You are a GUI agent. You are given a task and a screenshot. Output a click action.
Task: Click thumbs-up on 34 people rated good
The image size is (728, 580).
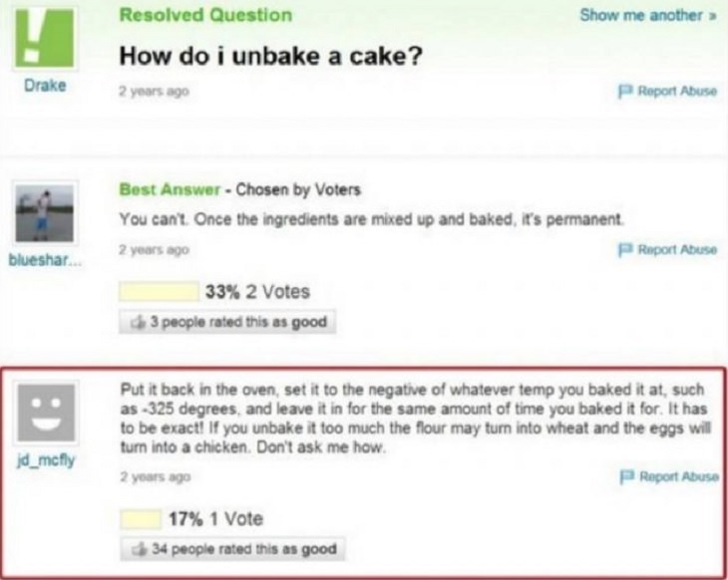coord(140,549)
